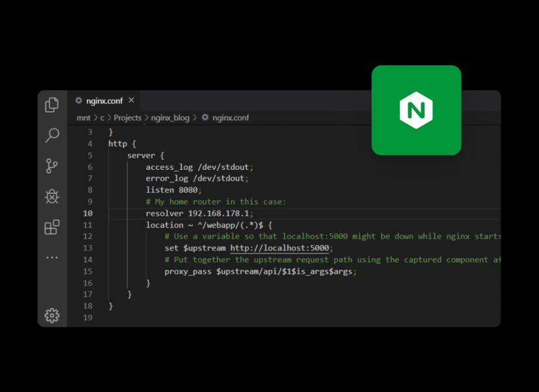
Task: Open the Source Control view
Action: coord(52,166)
